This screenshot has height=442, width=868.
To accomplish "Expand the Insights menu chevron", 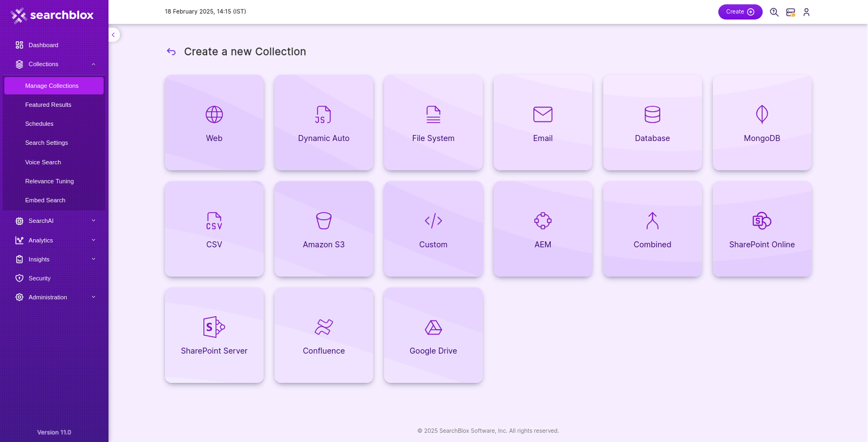I will [93, 259].
